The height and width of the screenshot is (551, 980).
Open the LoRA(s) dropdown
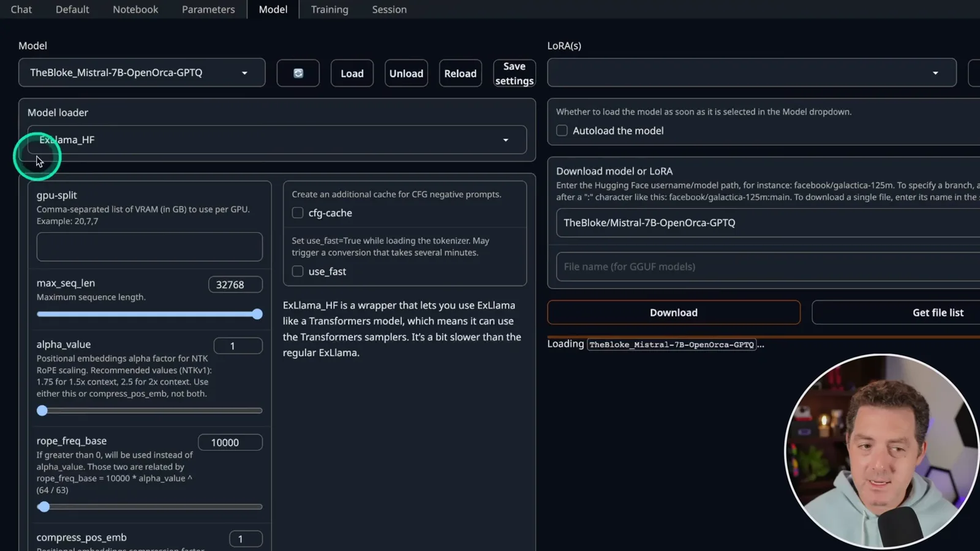pos(752,73)
